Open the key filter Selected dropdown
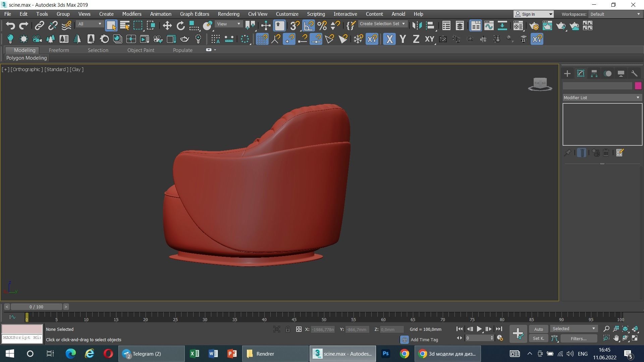Screen dimensions: 644x362 574,329
